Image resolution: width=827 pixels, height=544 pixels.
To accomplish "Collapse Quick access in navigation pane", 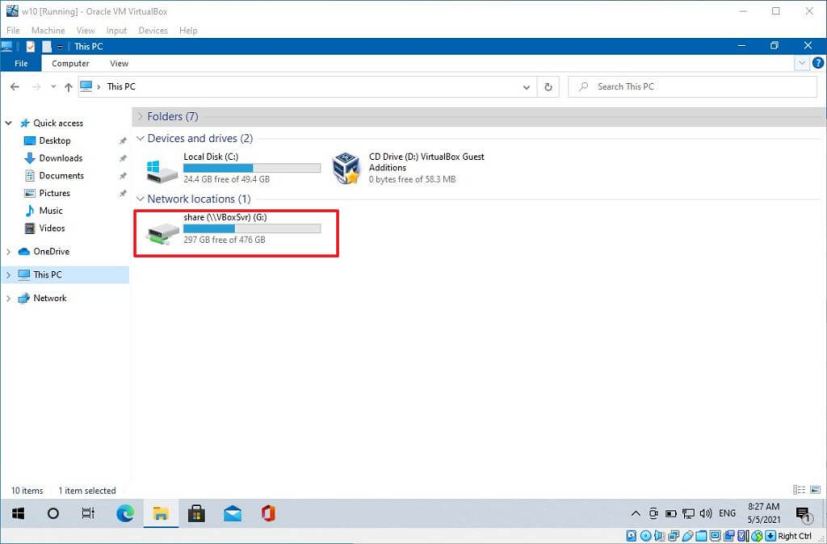I will (x=8, y=123).
